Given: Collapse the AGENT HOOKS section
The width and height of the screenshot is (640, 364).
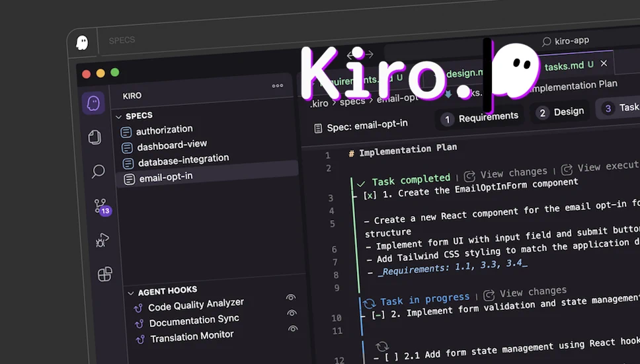Looking at the screenshot, I should tap(131, 293).
